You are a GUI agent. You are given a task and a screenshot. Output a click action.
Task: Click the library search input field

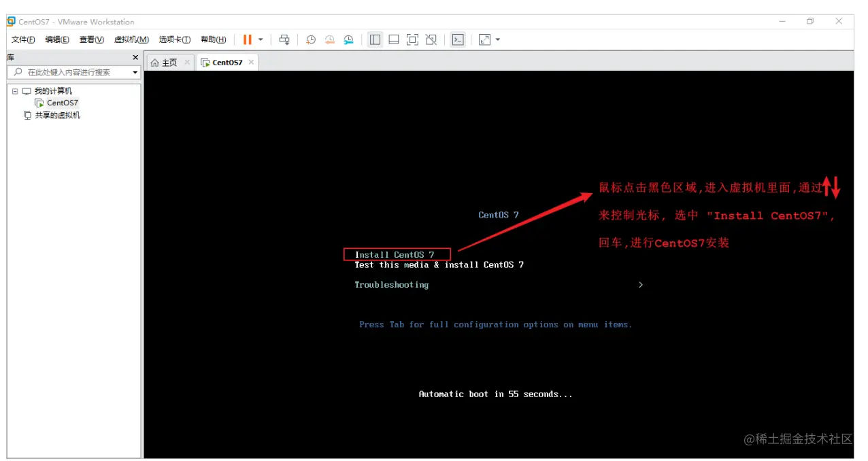coord(73,72)
